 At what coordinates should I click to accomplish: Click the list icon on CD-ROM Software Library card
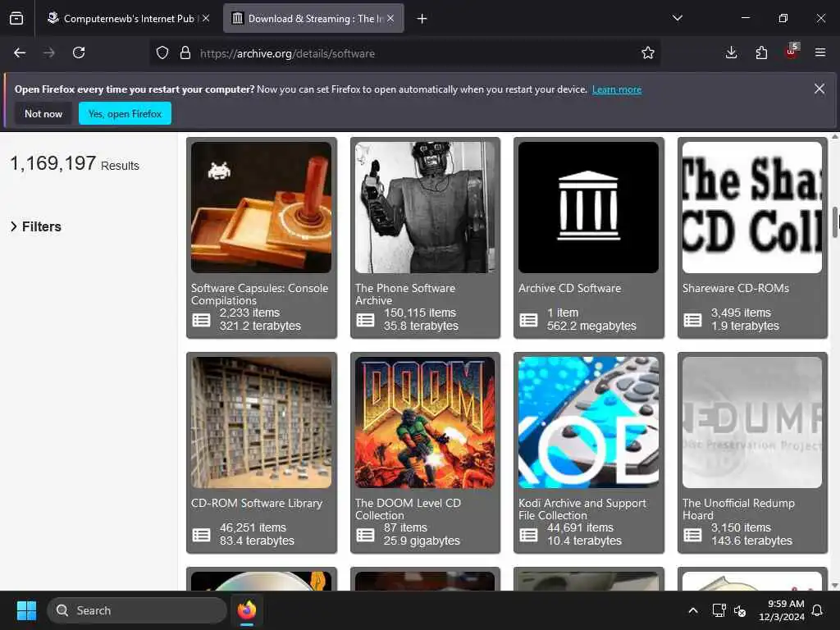click(x=202, y=535)
